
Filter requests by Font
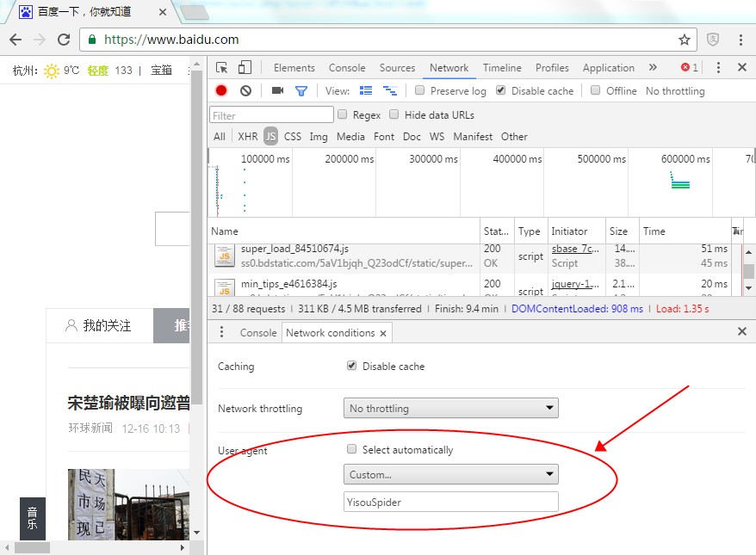[384, 137]
